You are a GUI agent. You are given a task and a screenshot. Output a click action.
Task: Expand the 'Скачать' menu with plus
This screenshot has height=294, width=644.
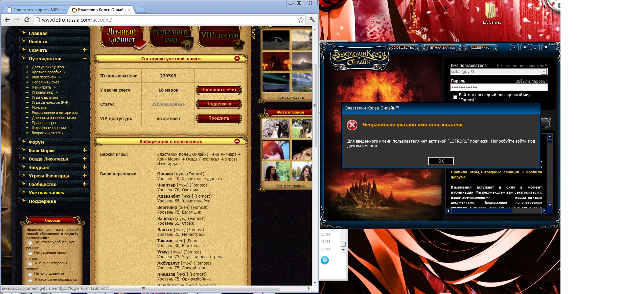click(85, 50)
